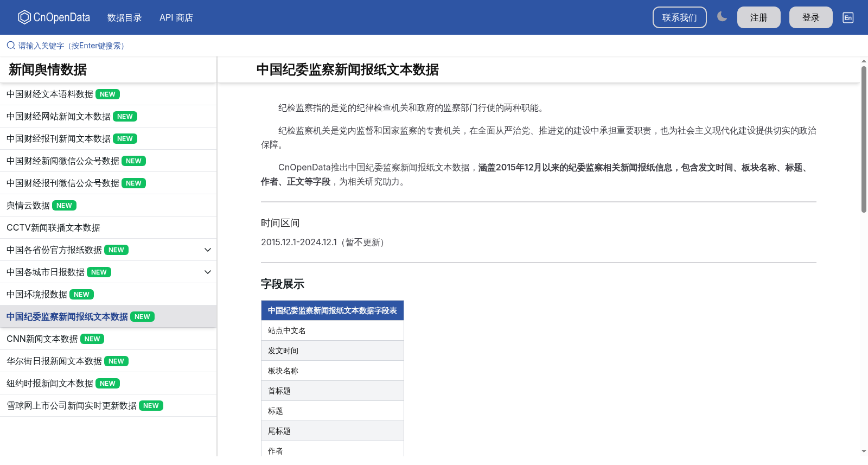This screenshot has width=868, height=465.
Task: Open 中国财经报刊新闻文本数据 entry
Action: [108, 138]
